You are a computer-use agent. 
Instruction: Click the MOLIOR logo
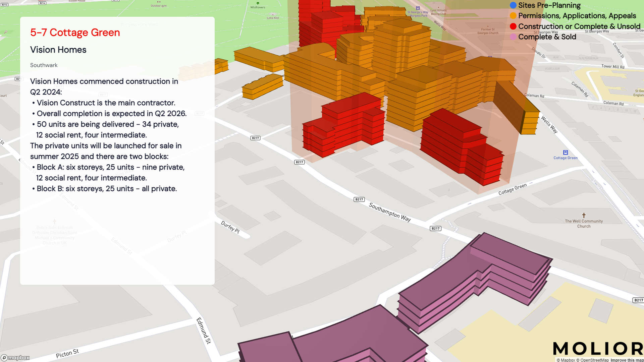point(598,349)
